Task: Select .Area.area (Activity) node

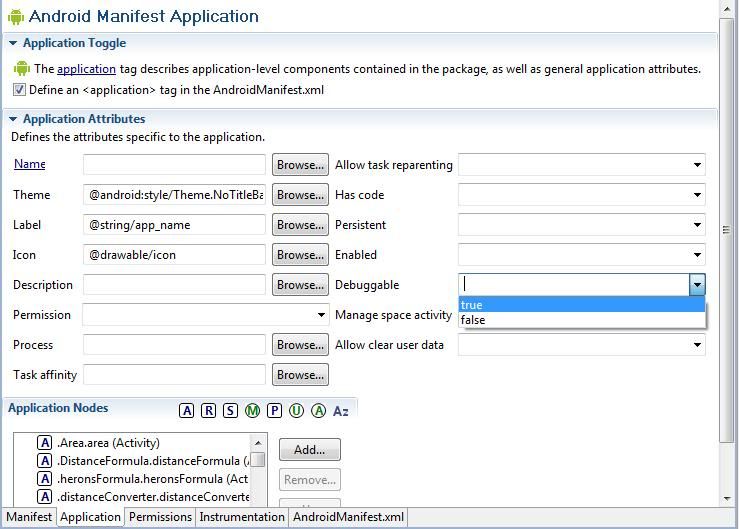Action: click(x=108, y=443)
